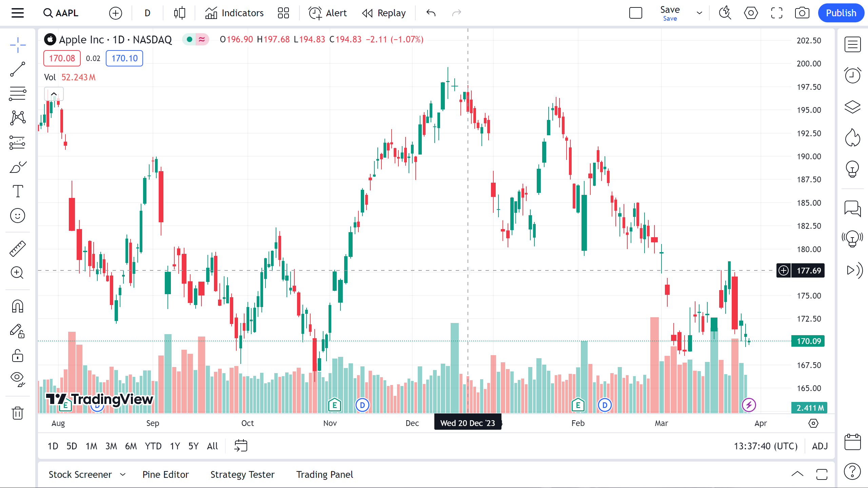Take a chart snapshot with camera icon

click(x=802, y=13)
